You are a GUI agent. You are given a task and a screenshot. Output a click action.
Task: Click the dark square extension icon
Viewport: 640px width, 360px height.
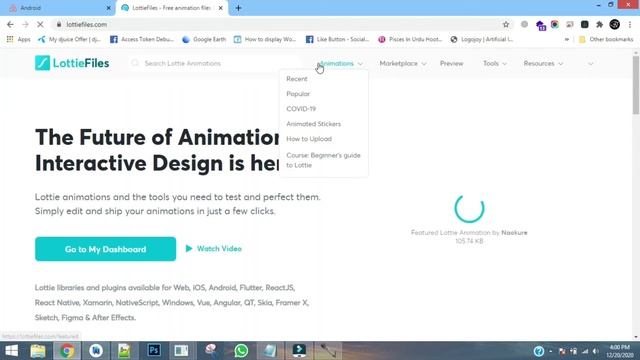[584, 24]
